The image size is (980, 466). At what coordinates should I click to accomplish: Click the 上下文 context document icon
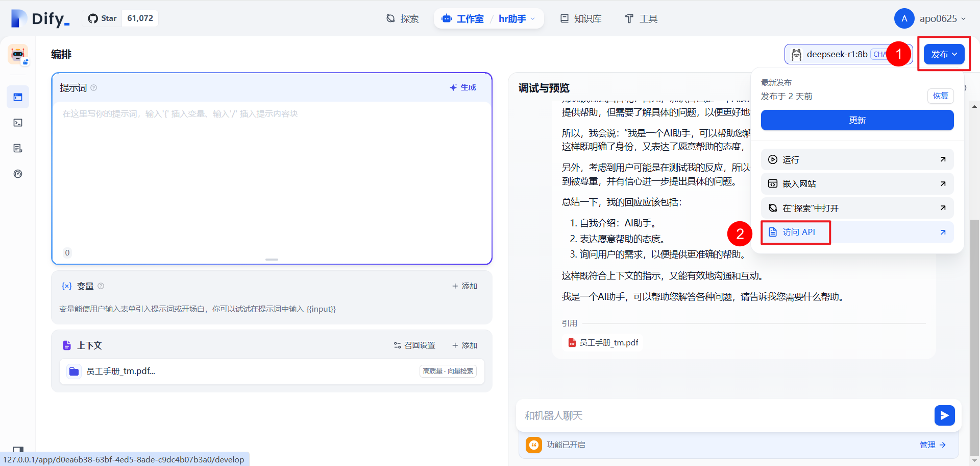pos(67,345)
